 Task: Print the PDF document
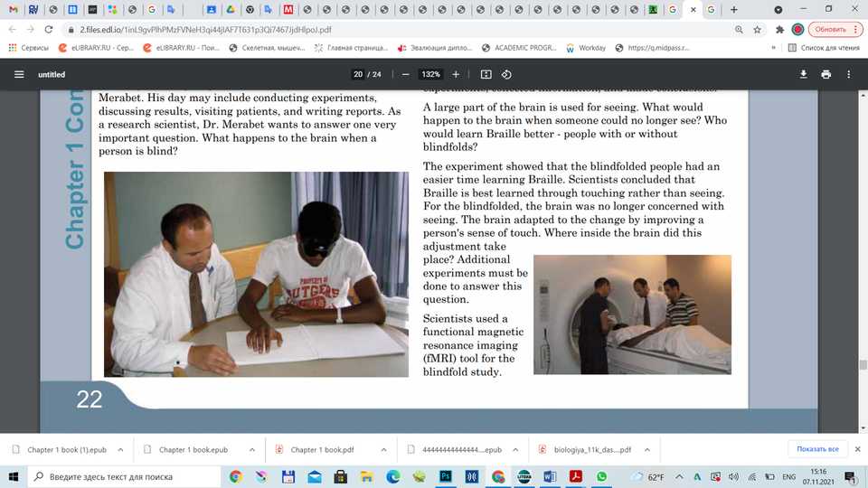click(826, 74)
